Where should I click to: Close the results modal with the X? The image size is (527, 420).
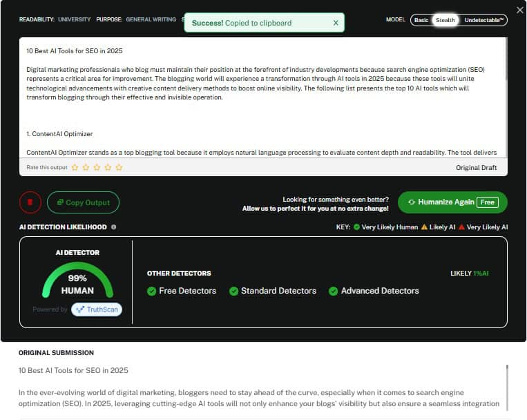coord(519,10)
